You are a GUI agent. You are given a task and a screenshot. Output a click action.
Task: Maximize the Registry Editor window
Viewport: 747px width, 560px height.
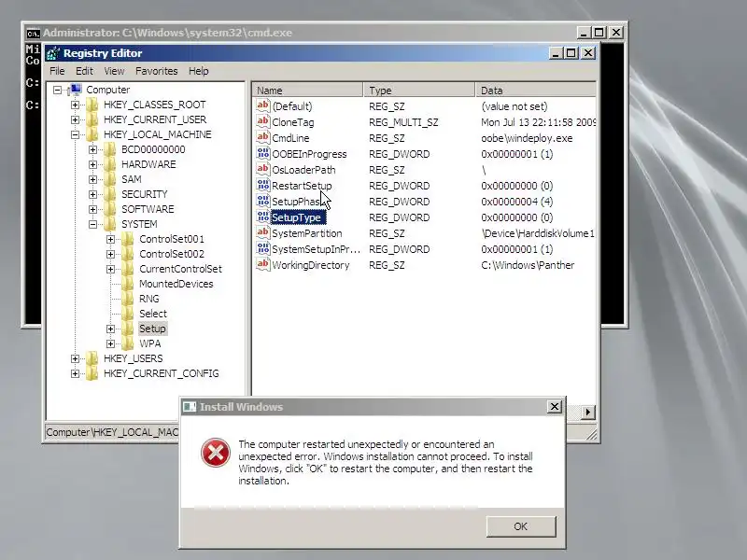click(571, 53)
